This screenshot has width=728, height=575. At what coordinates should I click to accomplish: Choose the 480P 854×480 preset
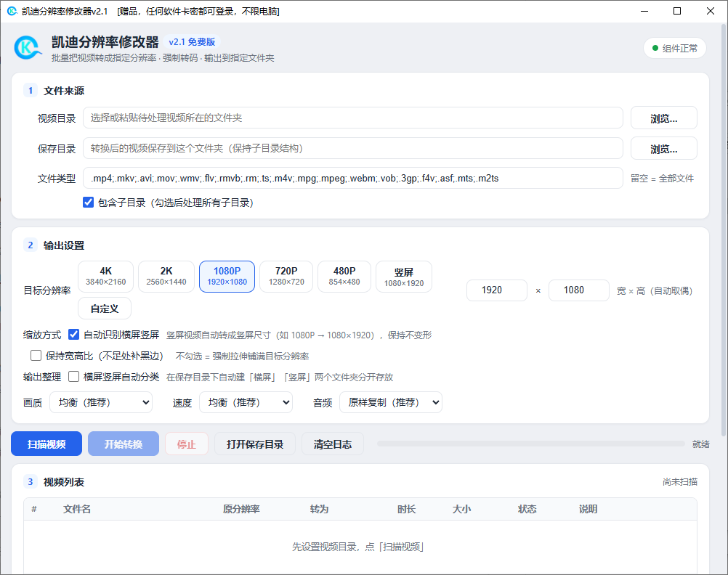[344, 277]
